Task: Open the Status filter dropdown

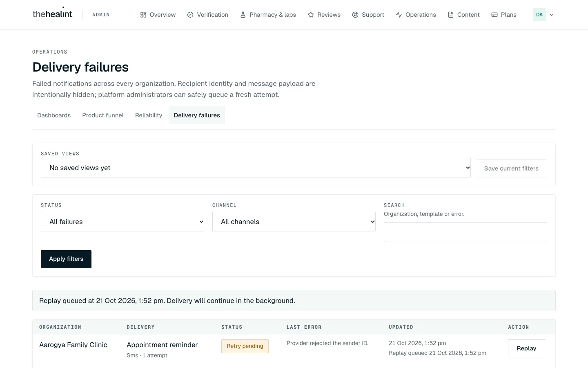Action: click(x=122, y=222)
